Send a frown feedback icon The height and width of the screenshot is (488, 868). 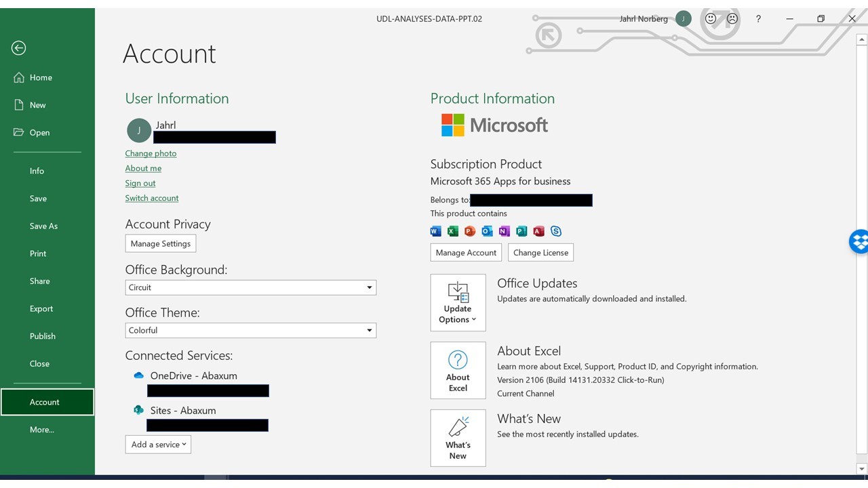pyautogui.click(x=732, y=19)
